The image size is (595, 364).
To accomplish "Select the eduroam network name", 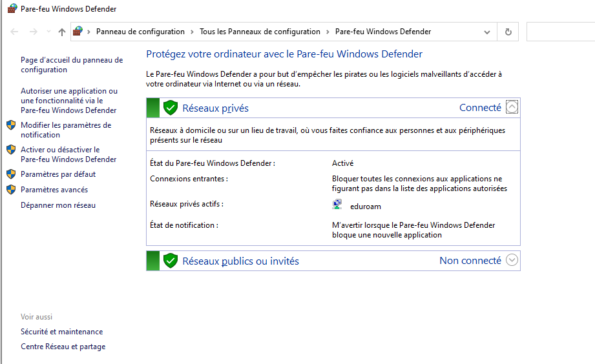I will (x=366, y=207).
